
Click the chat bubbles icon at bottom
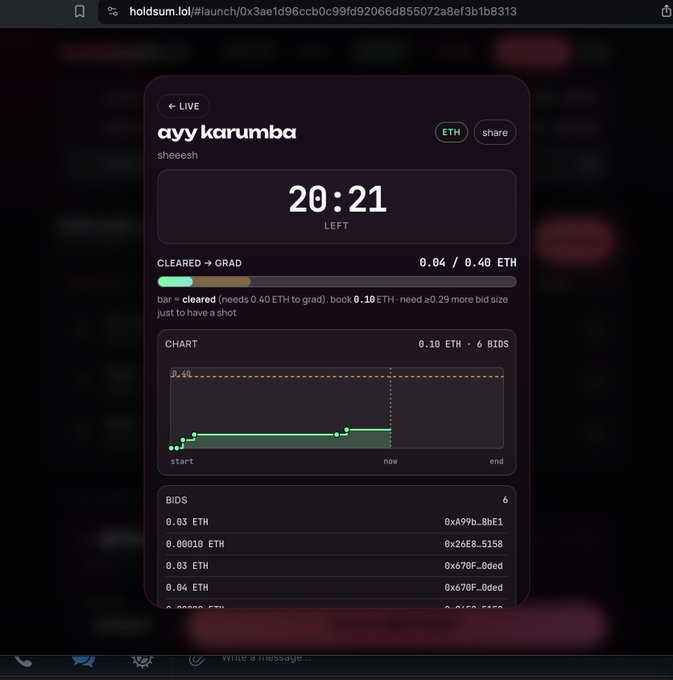83,660
